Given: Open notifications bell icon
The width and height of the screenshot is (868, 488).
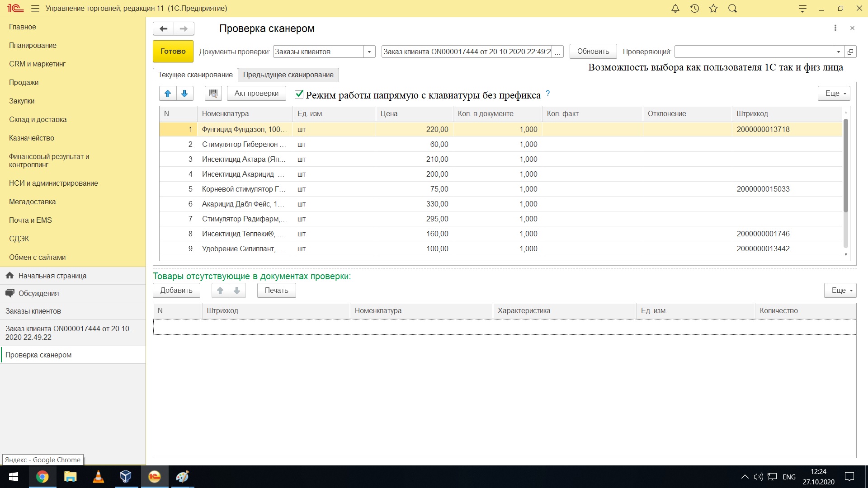Looking at the screenshot, I should click(x=675, y=9).
